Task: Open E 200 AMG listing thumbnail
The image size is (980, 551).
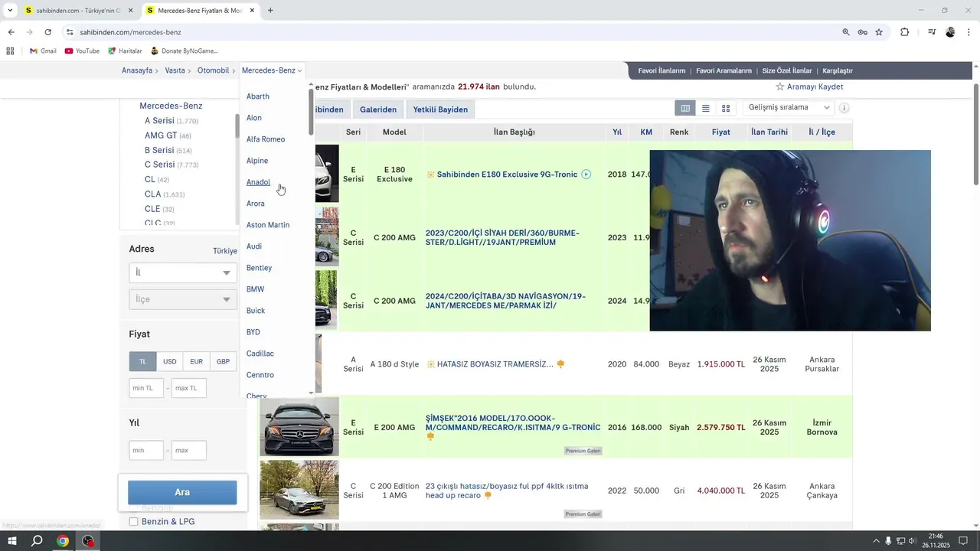Action: (x=299, y=427)
